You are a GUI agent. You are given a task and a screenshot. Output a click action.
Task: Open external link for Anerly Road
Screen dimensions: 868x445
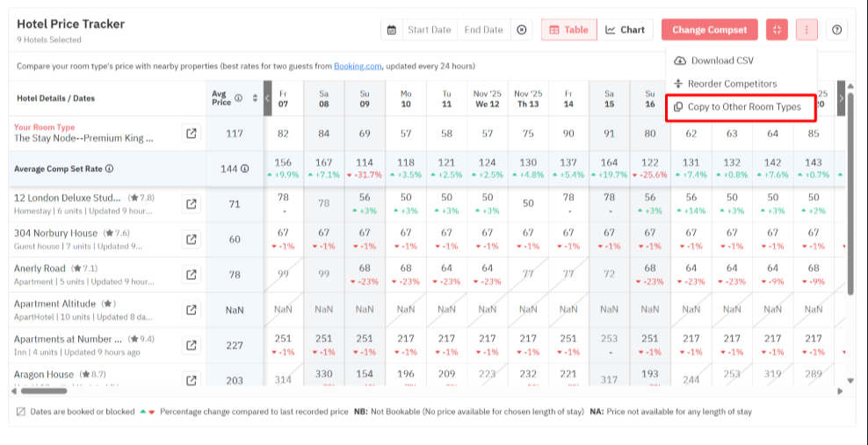(x=191, y=274)
